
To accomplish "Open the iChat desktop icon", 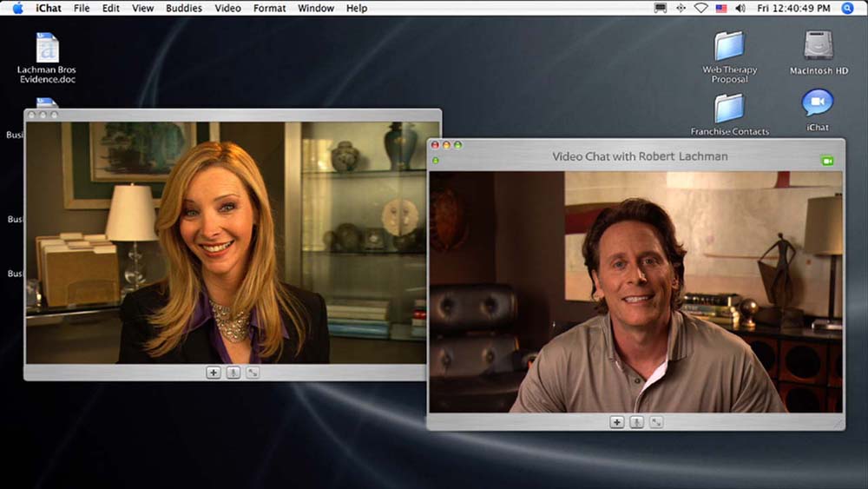I will click(817, 104).
